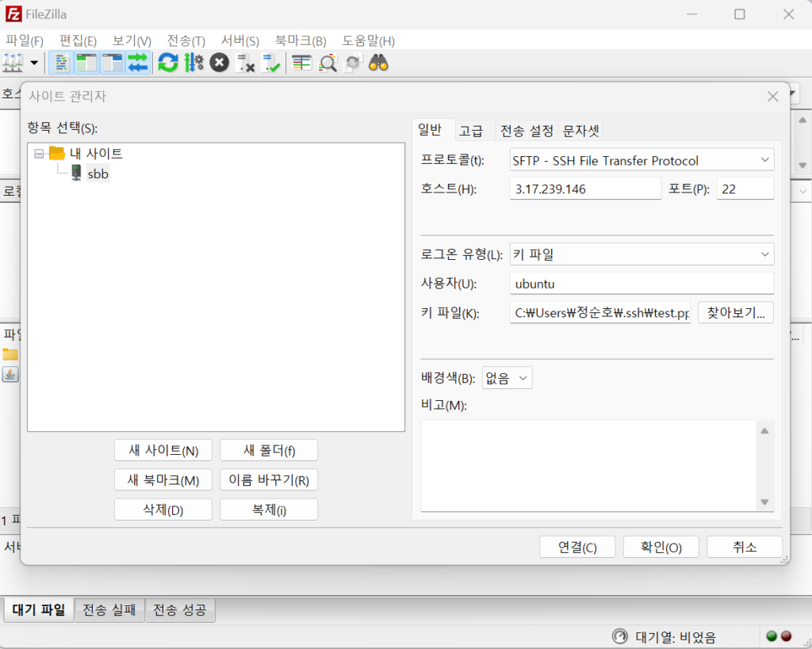Click the 연결(C) connect button
The image size is (812, 649).
[577, 547]
